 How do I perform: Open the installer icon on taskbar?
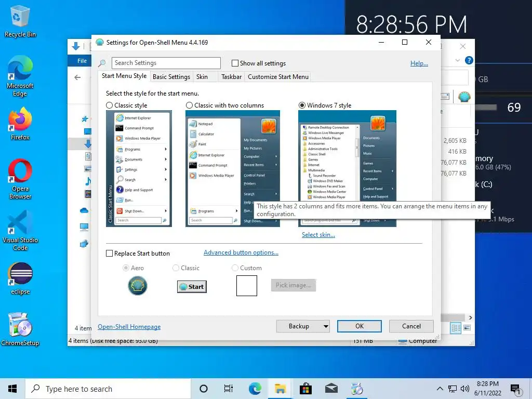point(357,389)
